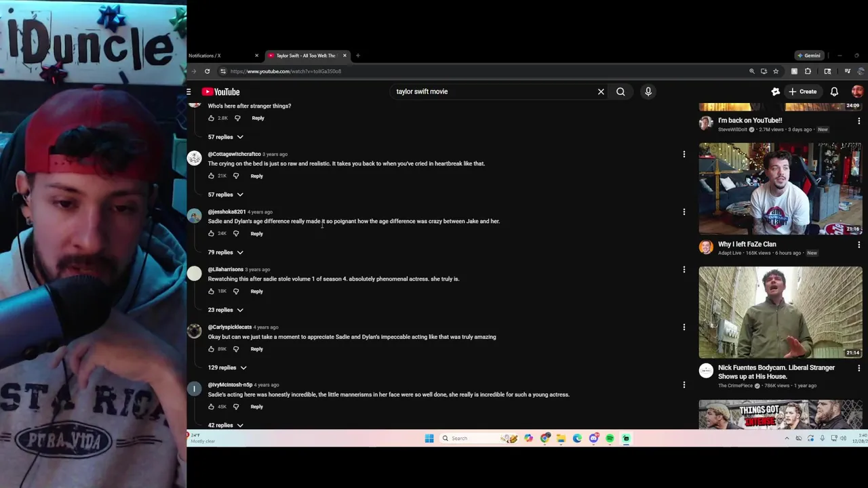Viewport: 868px width, 488px height.
Task: Open Microsoft Edge from the taskbar
Action: point(577,439)
